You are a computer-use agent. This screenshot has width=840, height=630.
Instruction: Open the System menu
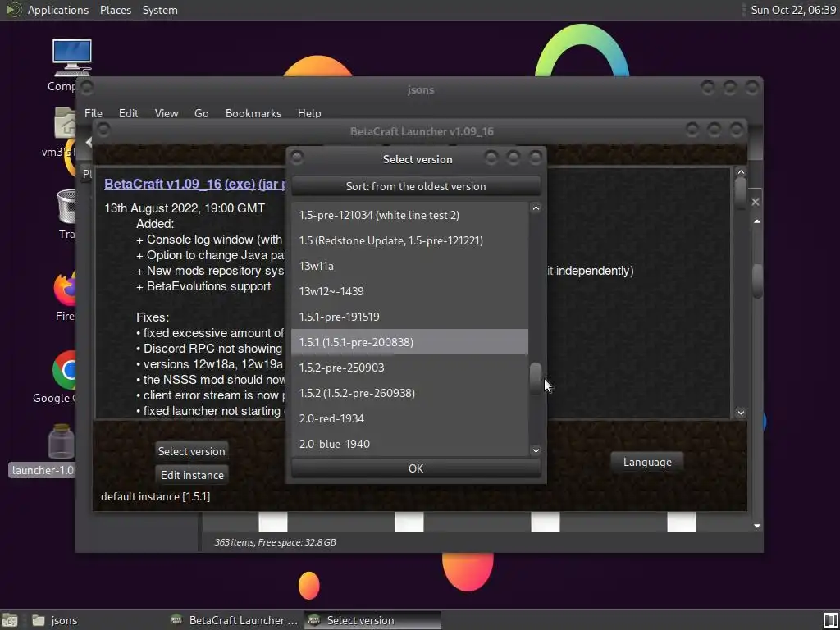pos(160,10)
